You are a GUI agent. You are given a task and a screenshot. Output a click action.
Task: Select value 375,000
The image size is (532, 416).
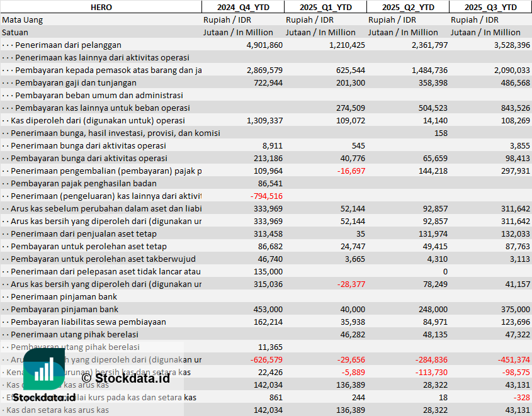coord(516,309)
